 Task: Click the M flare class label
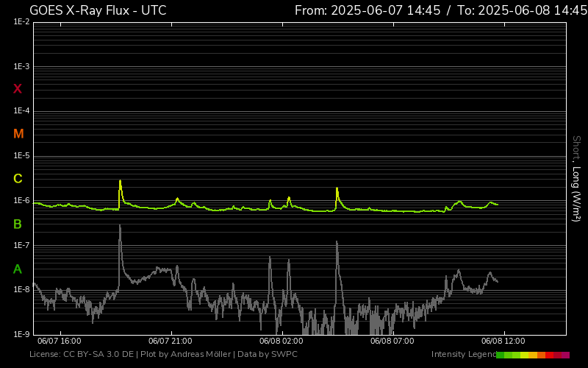[18, 134]
